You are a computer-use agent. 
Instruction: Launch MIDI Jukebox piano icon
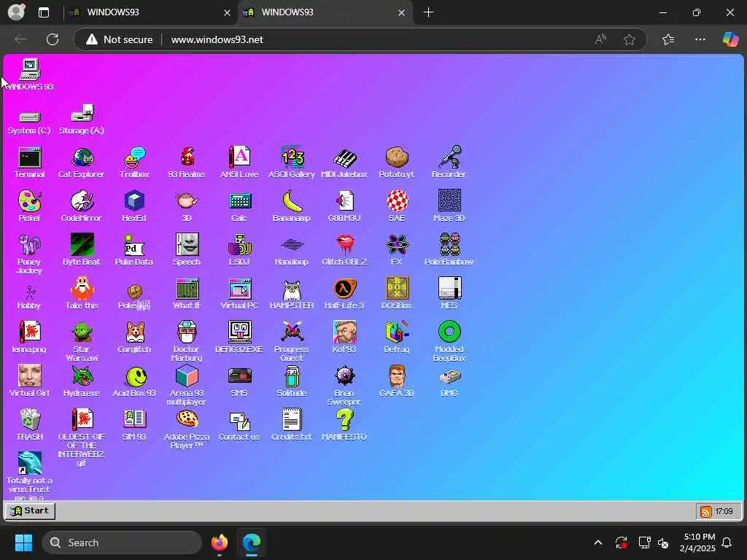tap(344, 163)
